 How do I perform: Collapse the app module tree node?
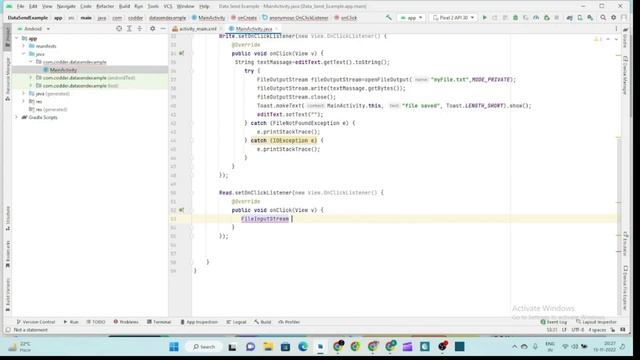[x=17, y=38]
